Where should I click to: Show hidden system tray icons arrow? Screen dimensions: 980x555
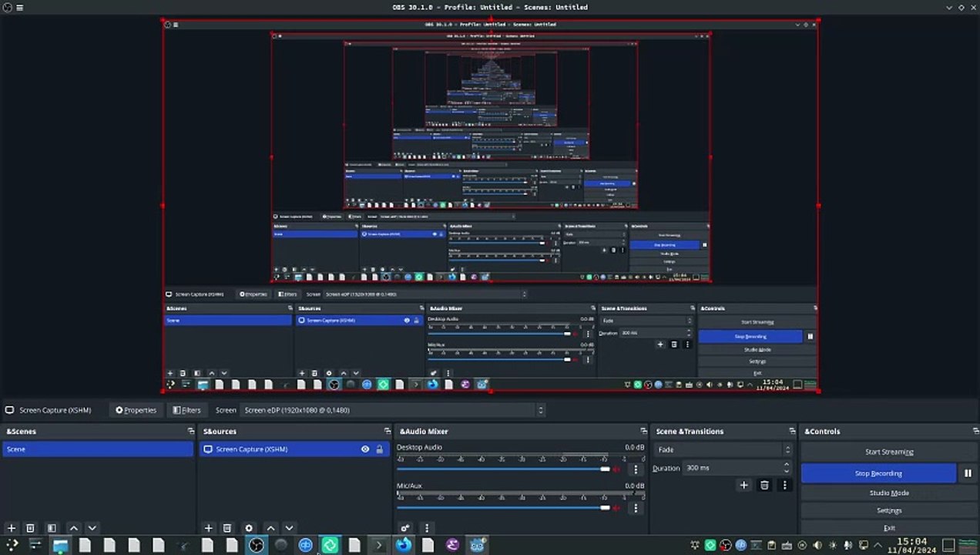click(x=878, y=545)
